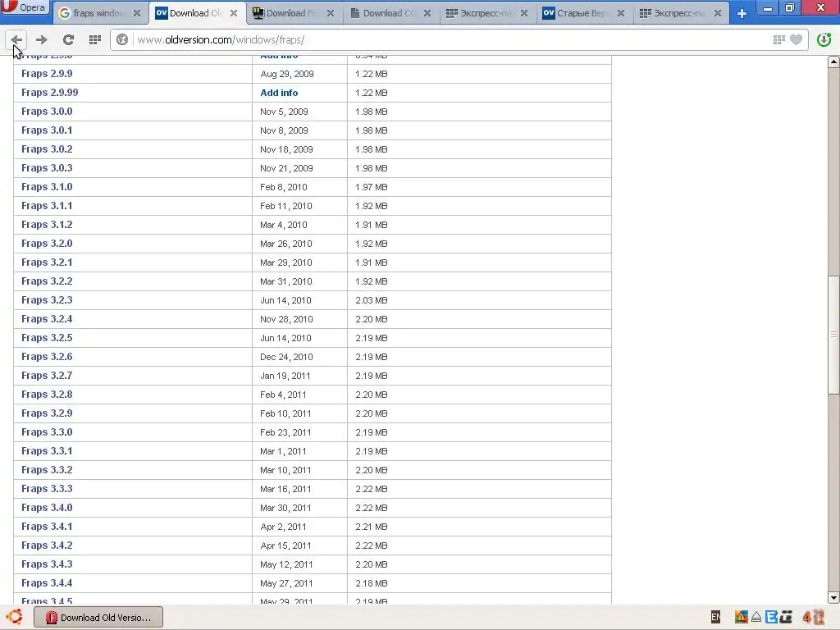Click the blue E tray icon
The width and height of the screenshot is (840, 630).
coord(771,617)
